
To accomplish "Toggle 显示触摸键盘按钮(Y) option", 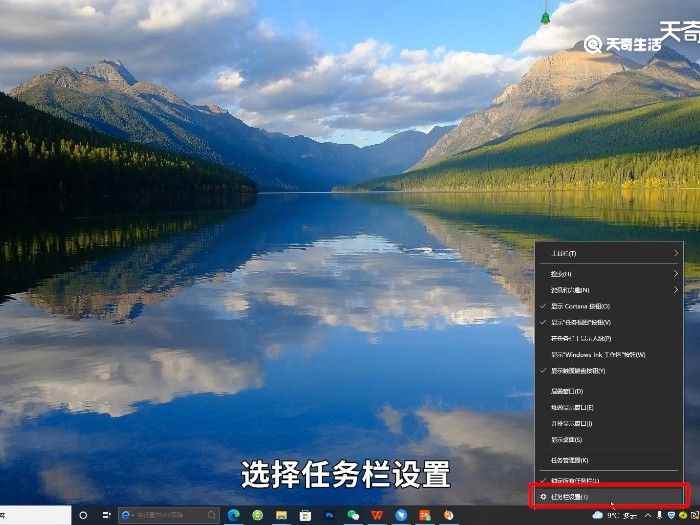I will point(609,371).
